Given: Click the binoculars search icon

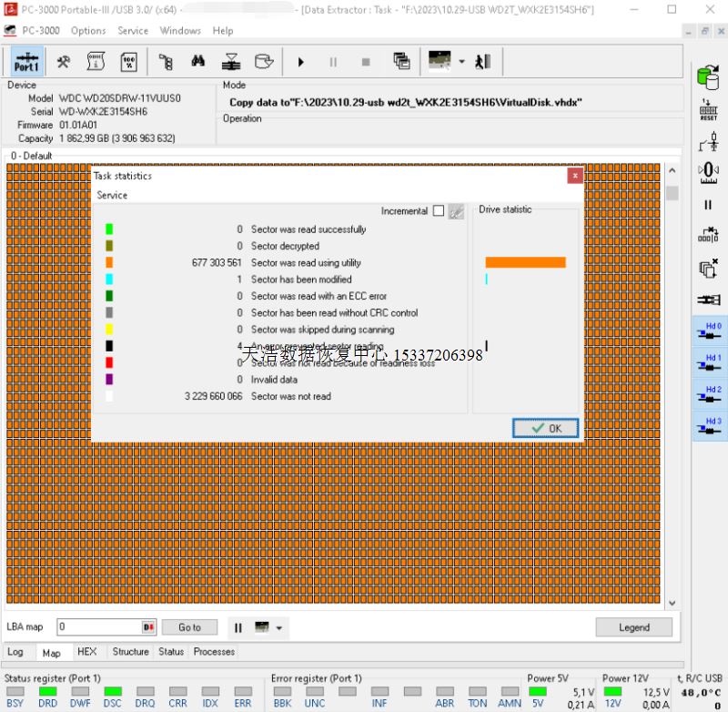Looking at the screenshot, I should point(197,62).
